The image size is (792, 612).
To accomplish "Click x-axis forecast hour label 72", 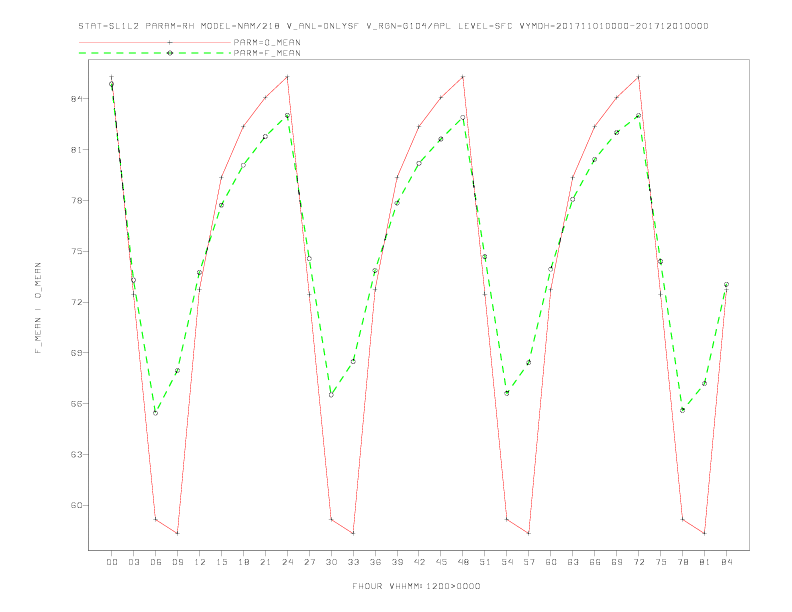I will (x=638, y=562).
